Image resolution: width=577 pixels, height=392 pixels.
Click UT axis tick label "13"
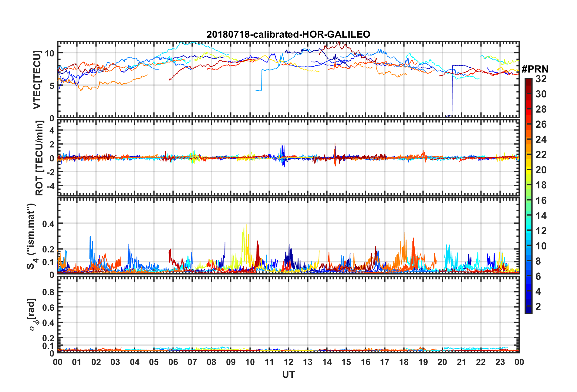pyautogui.click(x=308, y=362)
